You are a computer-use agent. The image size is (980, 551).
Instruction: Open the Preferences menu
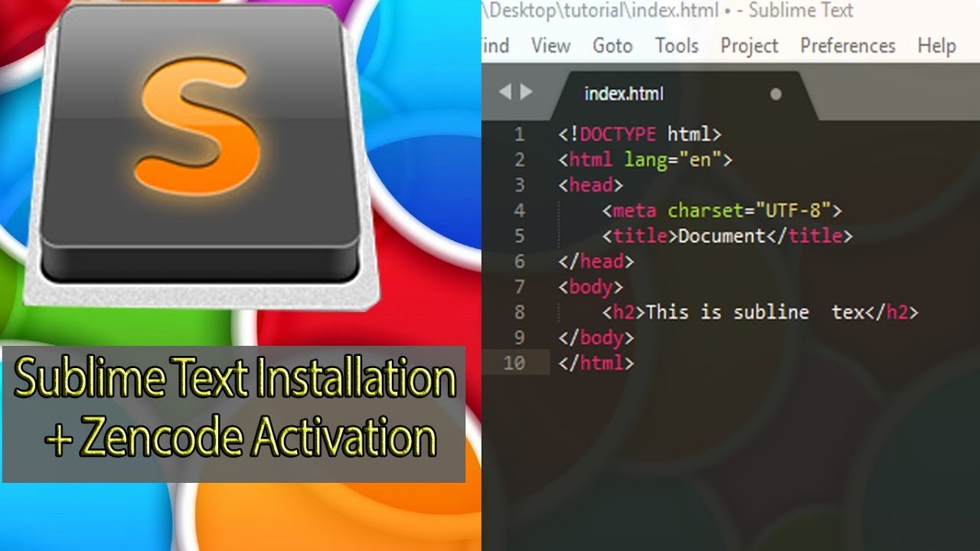coord(848,46)
